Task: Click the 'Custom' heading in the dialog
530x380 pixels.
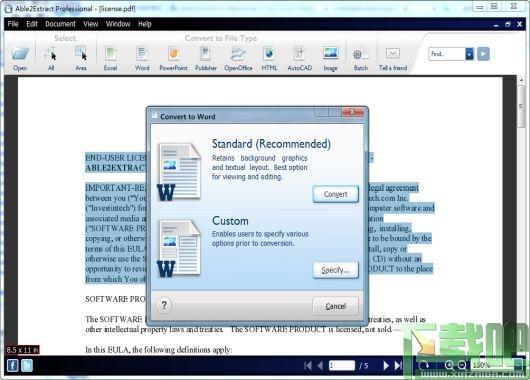Action: click(230, 221)
